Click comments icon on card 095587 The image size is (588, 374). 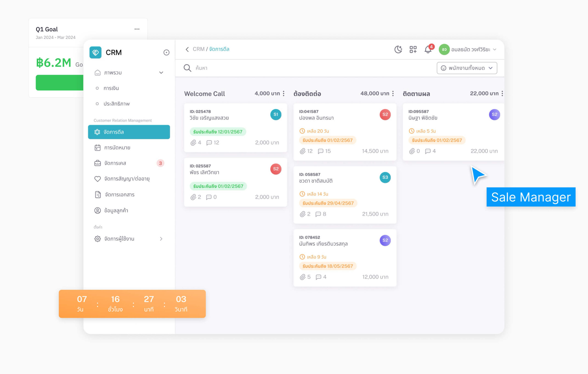point(428,151)
